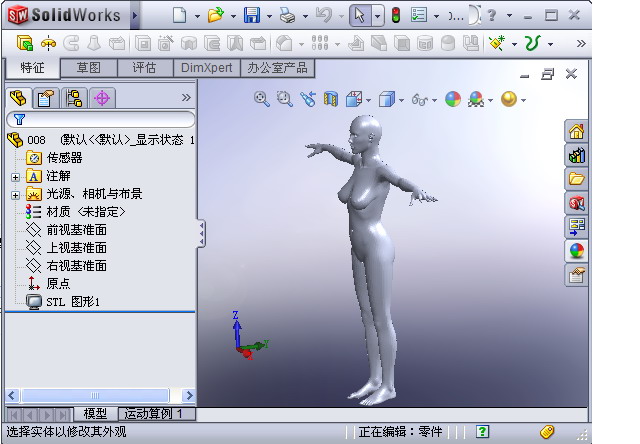Select the 传感器 folder

[x=54, y=158]
